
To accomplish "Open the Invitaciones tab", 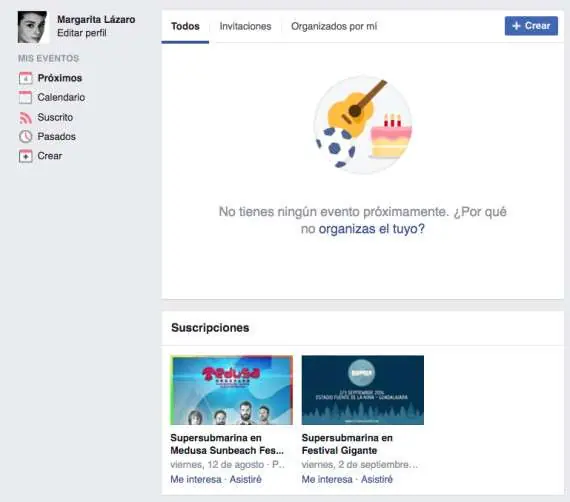I will tap(245, 26).
